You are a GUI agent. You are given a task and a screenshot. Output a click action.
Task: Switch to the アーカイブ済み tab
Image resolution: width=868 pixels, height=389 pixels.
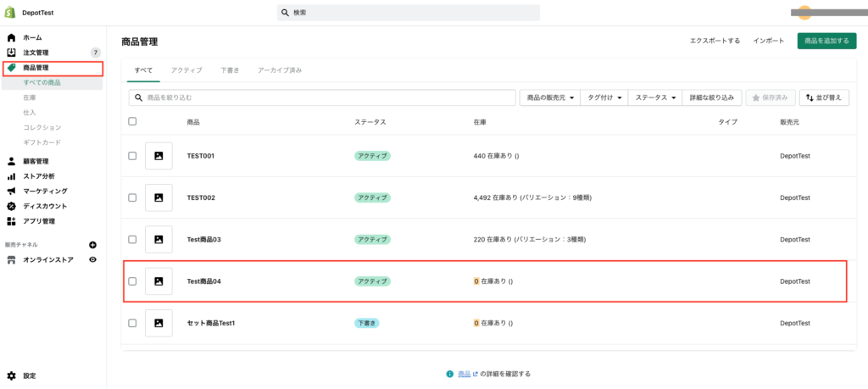point(279,69)
